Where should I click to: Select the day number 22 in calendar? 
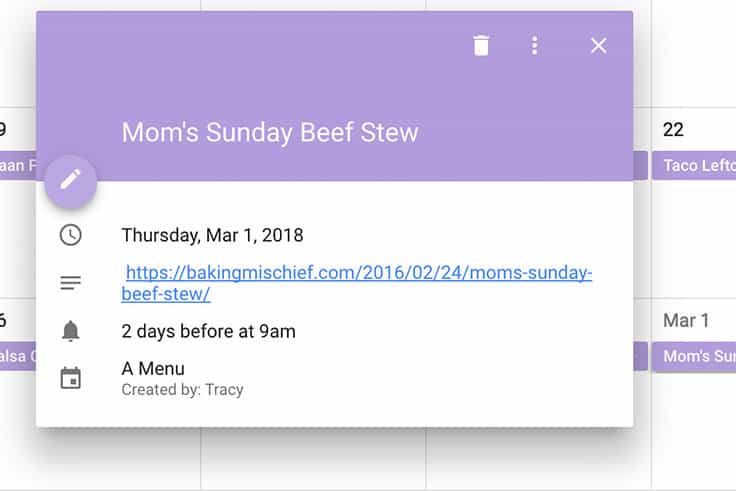(x=673, y=130)
